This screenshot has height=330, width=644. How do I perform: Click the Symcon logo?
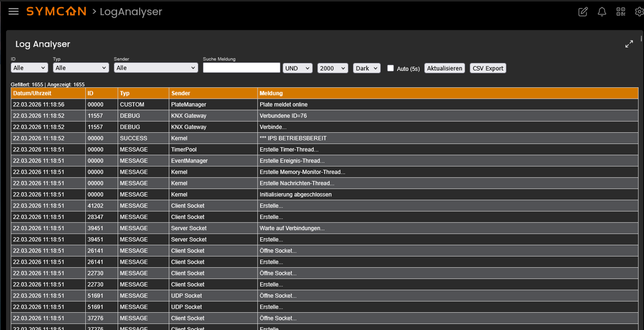56,11
